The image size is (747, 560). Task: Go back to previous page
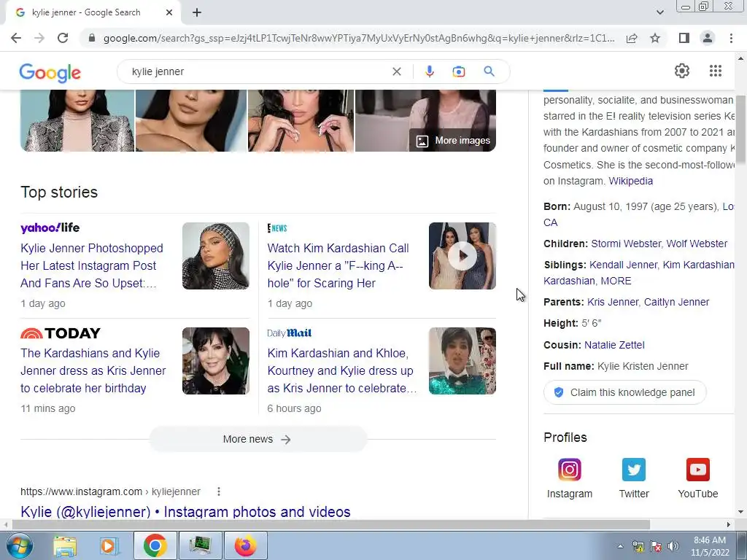(x=16, y=38)
